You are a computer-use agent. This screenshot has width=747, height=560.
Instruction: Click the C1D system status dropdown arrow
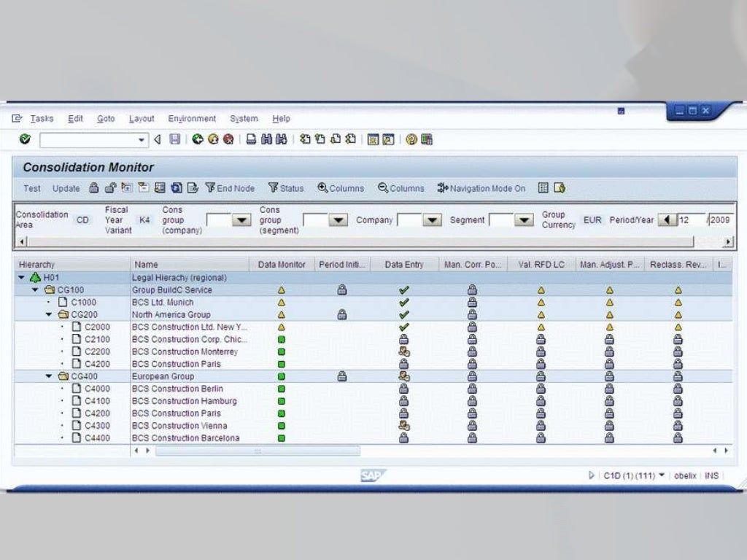pyautogui.click(x=662, y=475)
